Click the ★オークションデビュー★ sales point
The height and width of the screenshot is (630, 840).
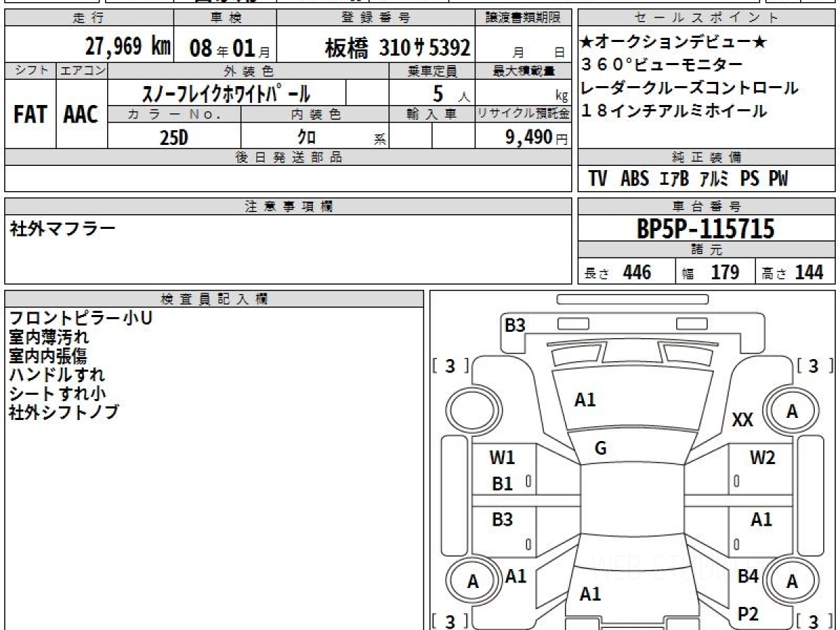coord(674,42)
